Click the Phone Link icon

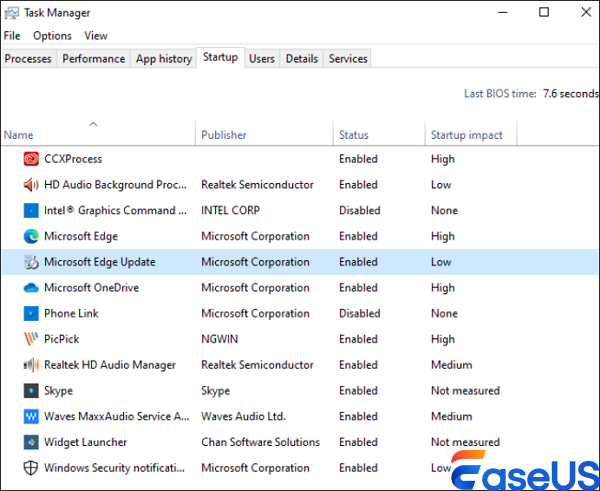click(30, 314)
